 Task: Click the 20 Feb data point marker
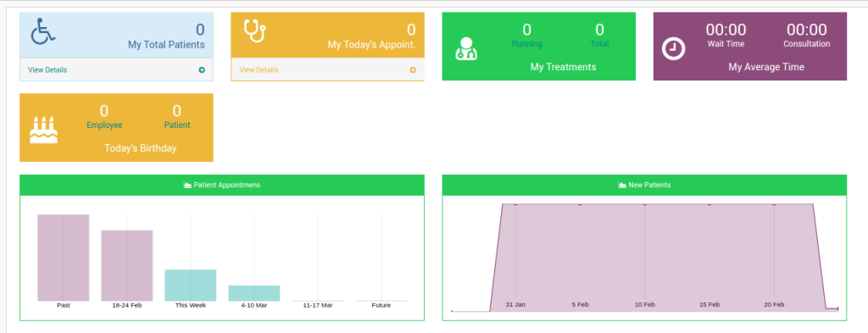tap(774, 204)
